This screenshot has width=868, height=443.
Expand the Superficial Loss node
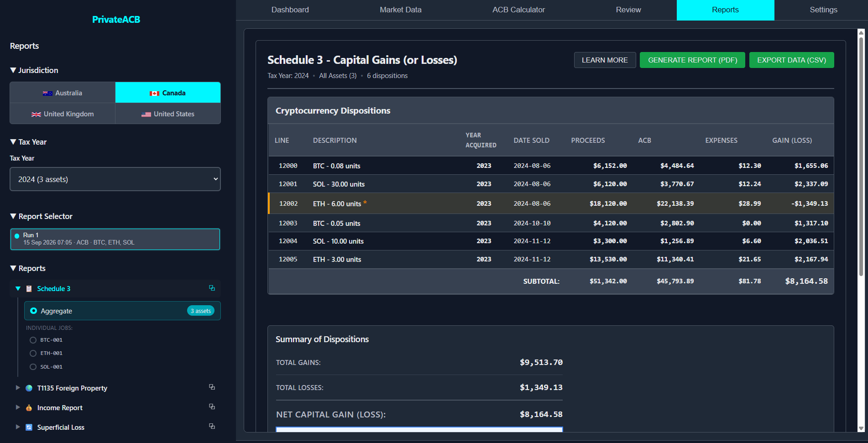coord(18,427)
